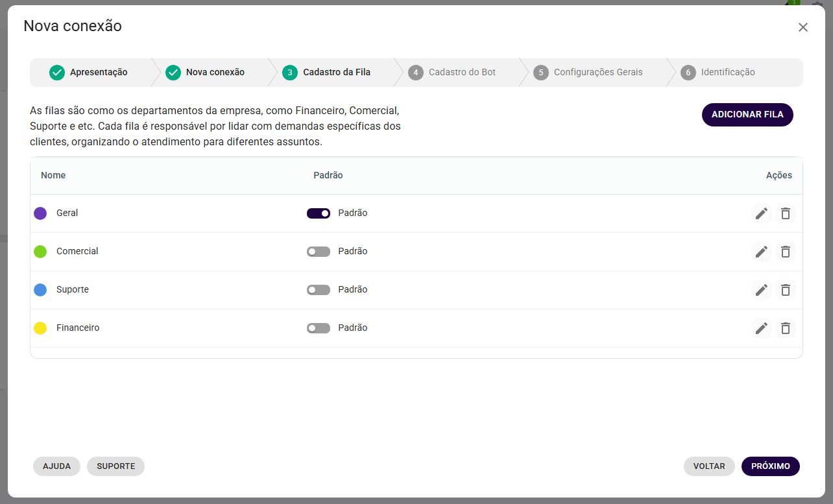
Task: Click the ADICIONAR FILA button
Action: (x=747, y=115)
